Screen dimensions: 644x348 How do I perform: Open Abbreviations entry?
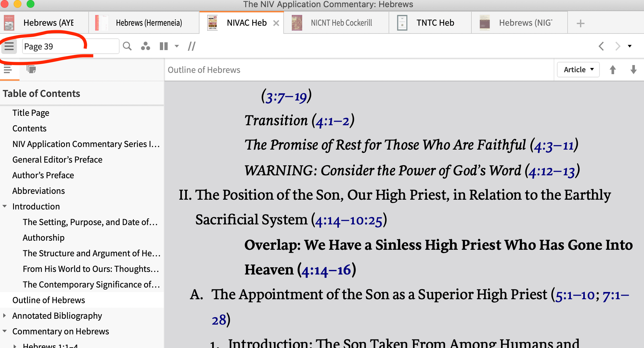38,191
